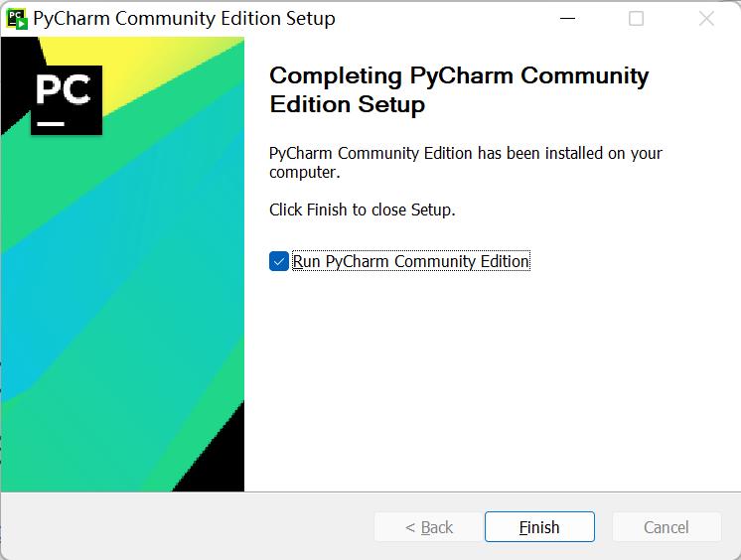
Task: Click the 'Click Finish to close Setup' text
Action: click(x=363, y=210)
